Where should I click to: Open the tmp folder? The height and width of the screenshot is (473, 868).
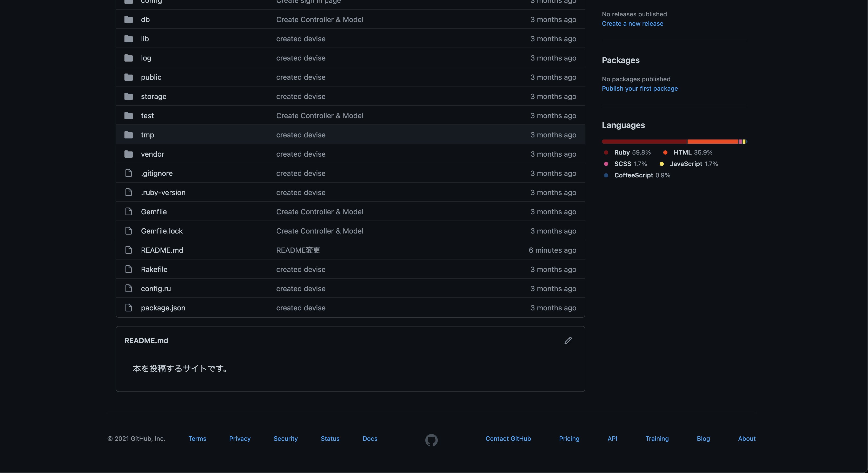(147, 135)
